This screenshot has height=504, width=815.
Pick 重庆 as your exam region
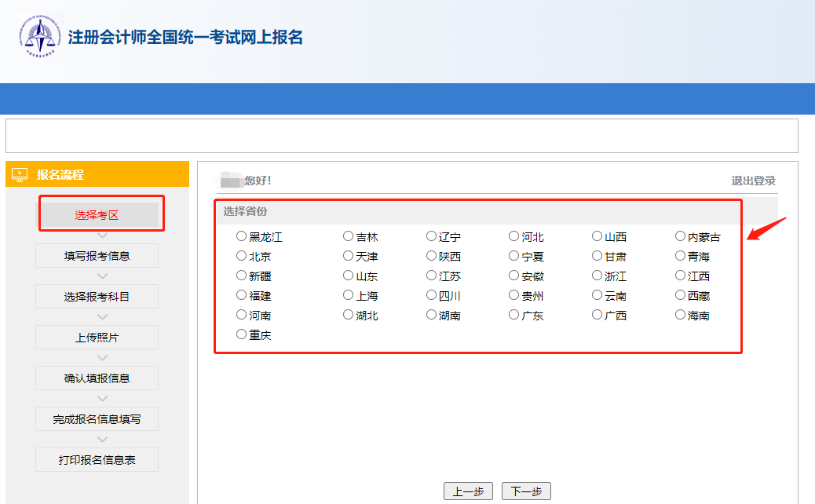(240, 334)
